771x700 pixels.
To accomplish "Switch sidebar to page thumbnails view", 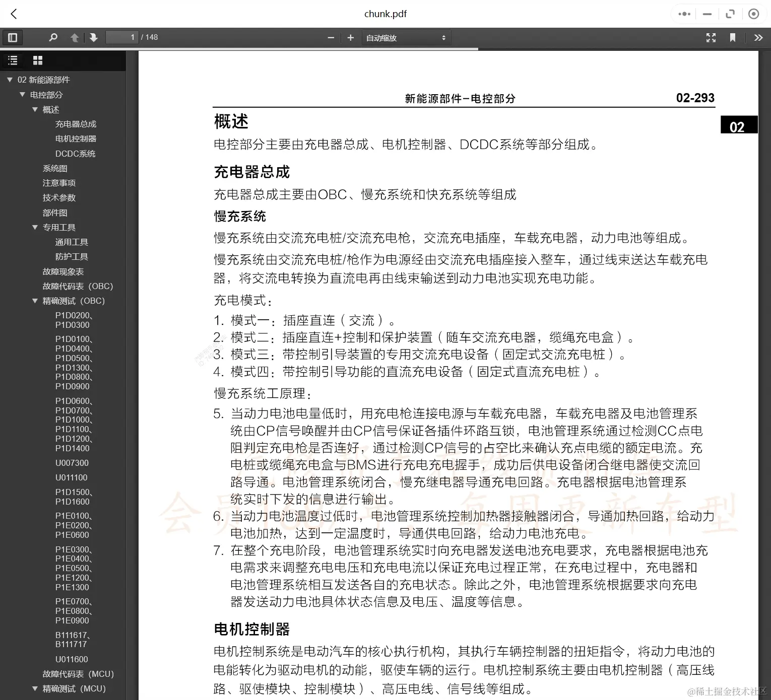I will 37,60.
